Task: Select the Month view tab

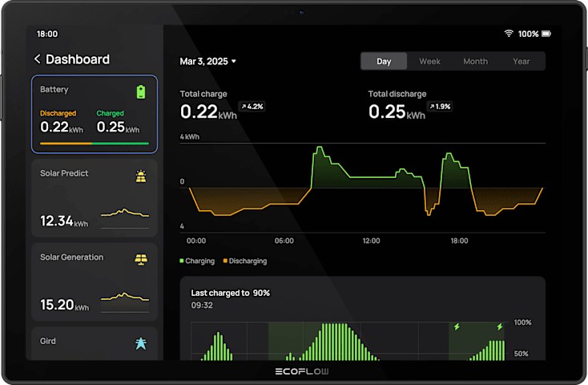Action: click(475, 61)
